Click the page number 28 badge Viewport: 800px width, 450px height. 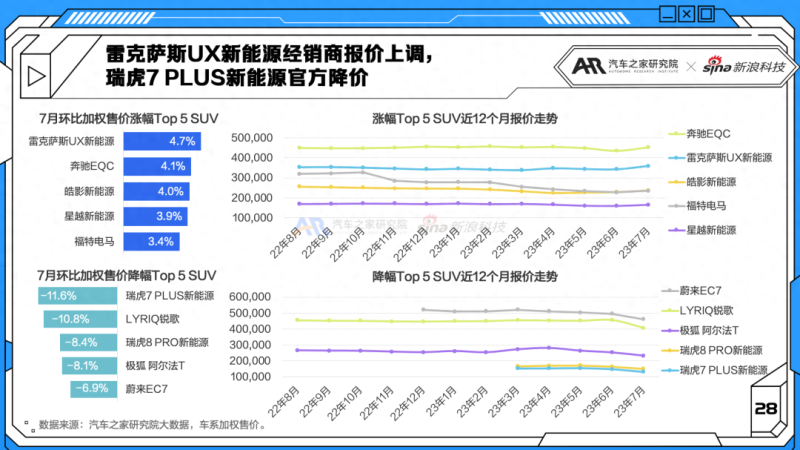766,408
